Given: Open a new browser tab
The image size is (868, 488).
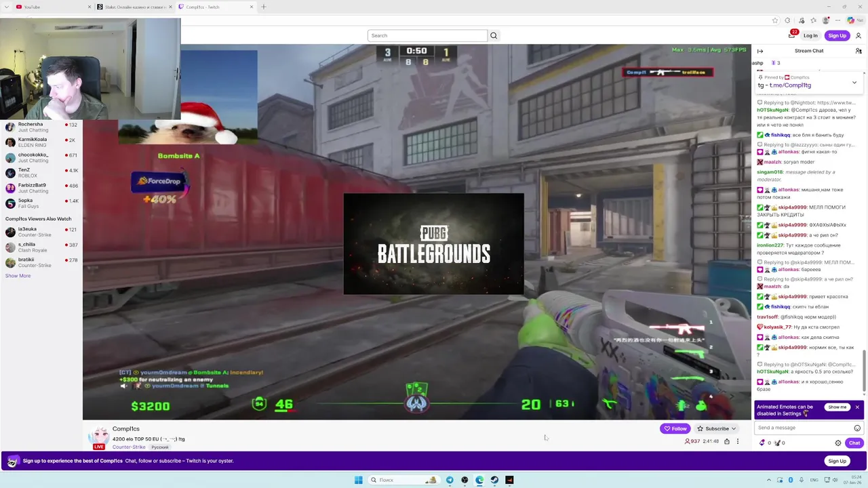Looking at the screenshot, I should [x=264, y=7].
